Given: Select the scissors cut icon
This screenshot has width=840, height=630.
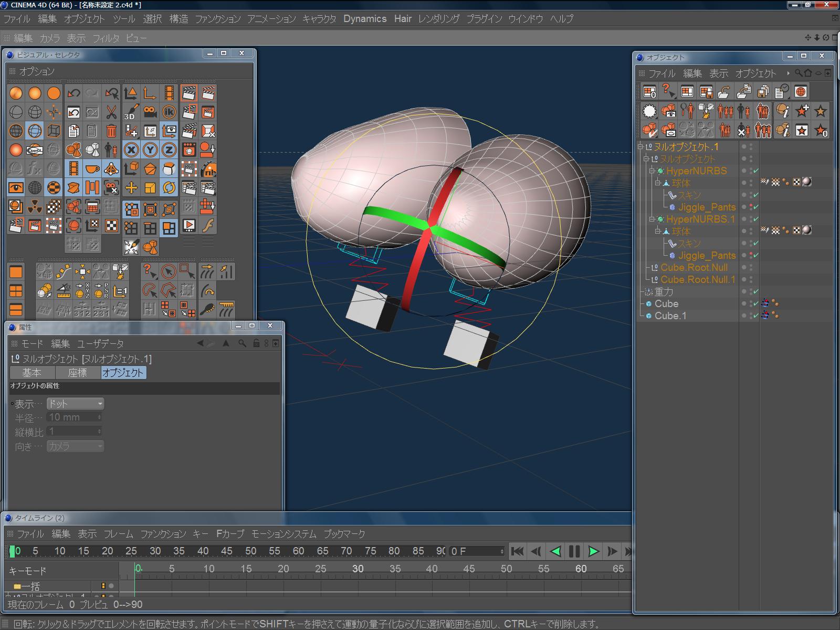Looking at the screenshot, I should pos(111,112).
